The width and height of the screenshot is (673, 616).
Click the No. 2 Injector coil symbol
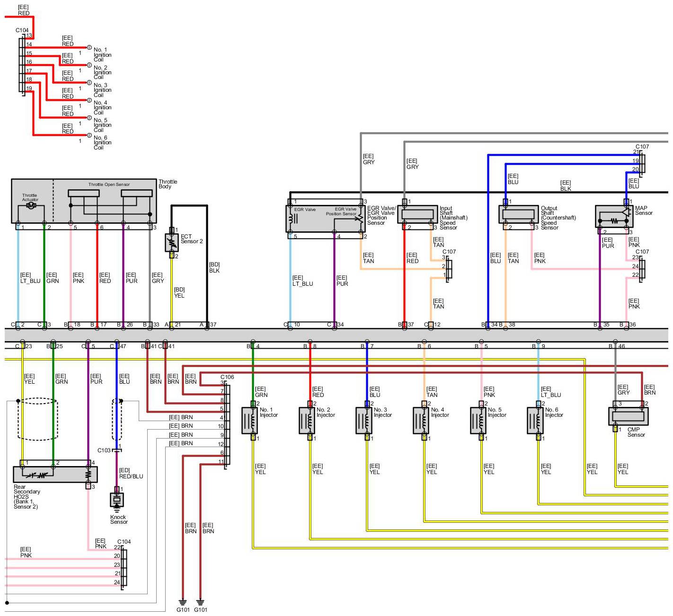[x=307, y=420]
